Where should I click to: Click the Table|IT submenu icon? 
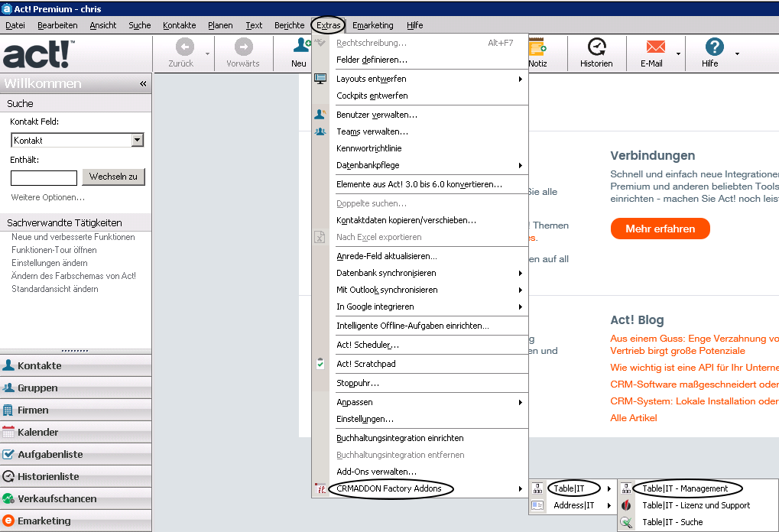click(x=537, y=488)
